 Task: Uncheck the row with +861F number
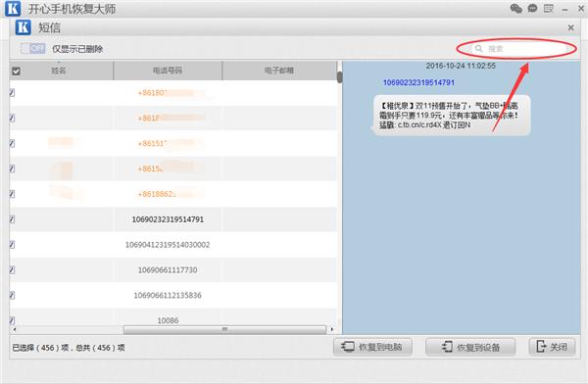coord(12,119)
